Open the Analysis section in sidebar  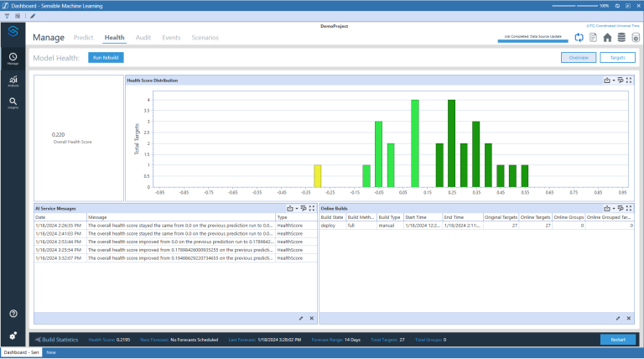13,81
